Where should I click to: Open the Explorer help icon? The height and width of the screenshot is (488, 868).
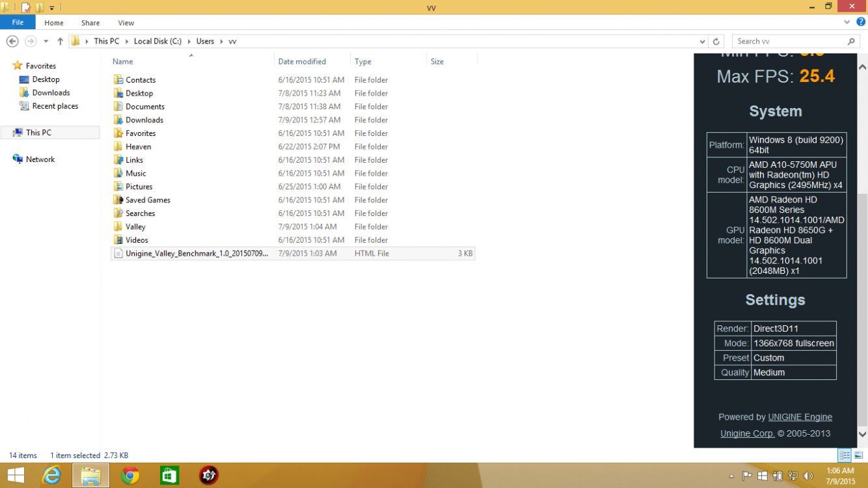(861, 22)
